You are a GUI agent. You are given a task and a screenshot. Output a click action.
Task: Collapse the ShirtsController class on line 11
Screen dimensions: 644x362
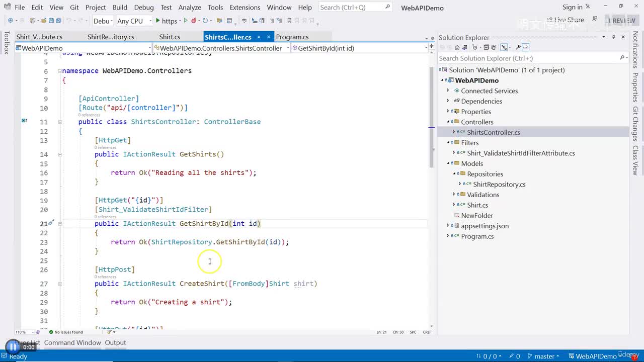pos(60,122)
